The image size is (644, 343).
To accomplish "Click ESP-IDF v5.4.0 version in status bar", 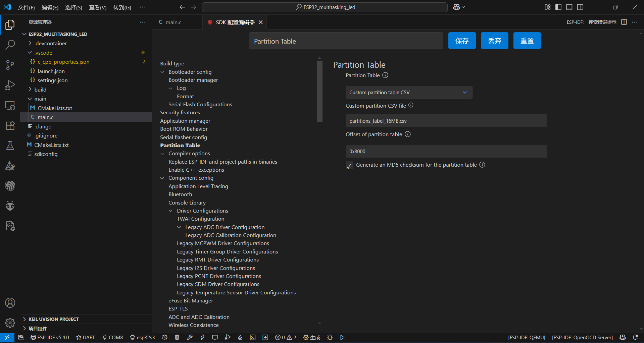I will [50, 337].
